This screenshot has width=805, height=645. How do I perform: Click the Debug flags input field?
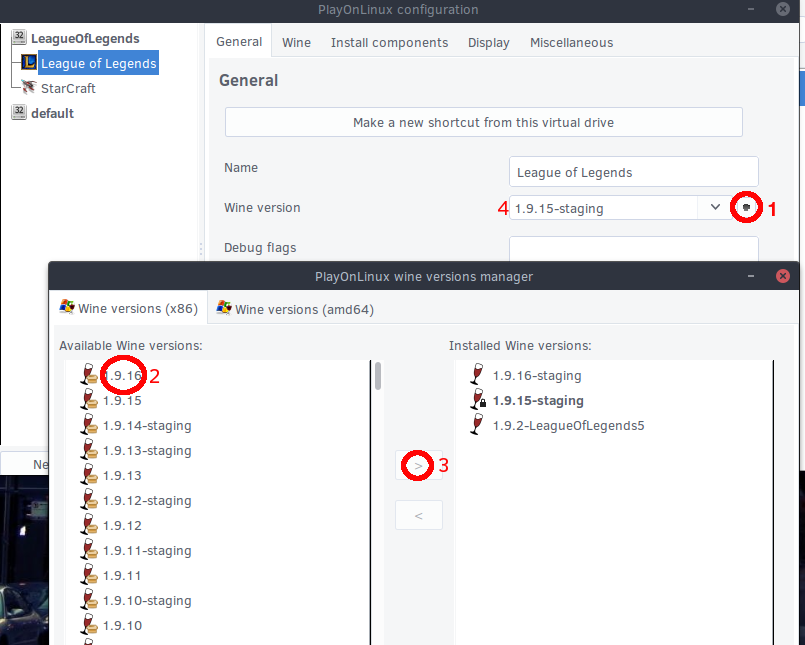[x=634, y=248]
